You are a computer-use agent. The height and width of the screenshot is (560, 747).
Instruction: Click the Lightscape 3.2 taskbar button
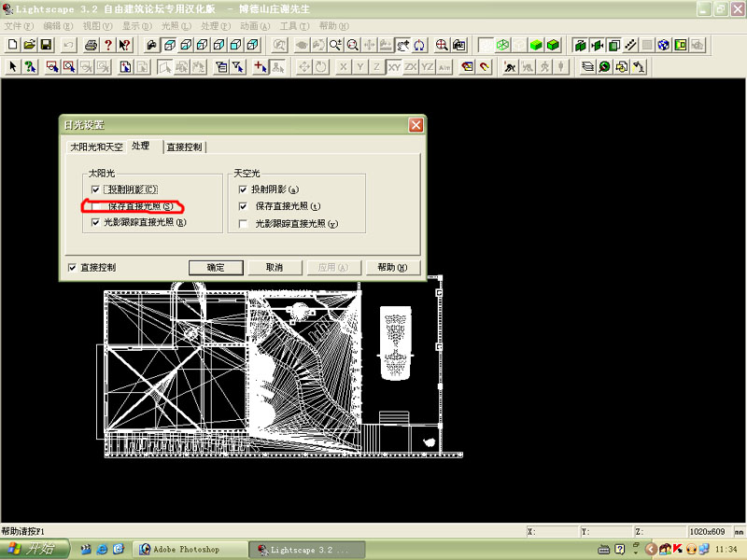click(x=306, y=550)
